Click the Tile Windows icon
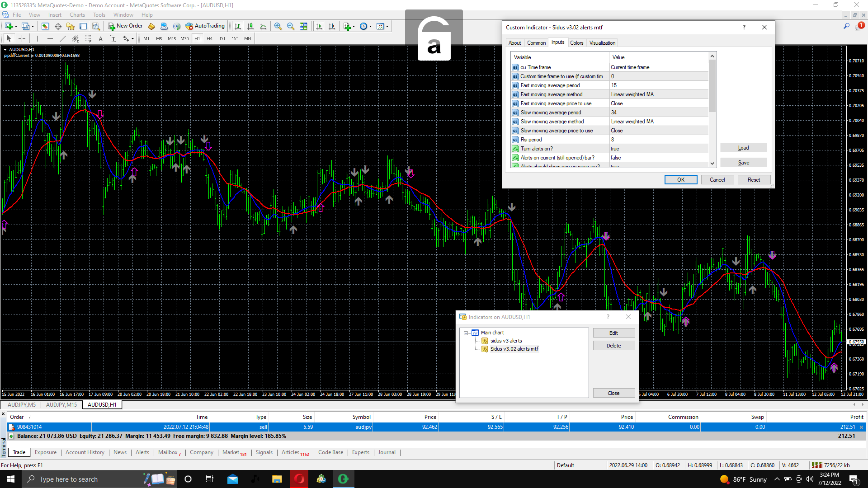This screenshot has height=488, width=868. click(x=303, y=26)
